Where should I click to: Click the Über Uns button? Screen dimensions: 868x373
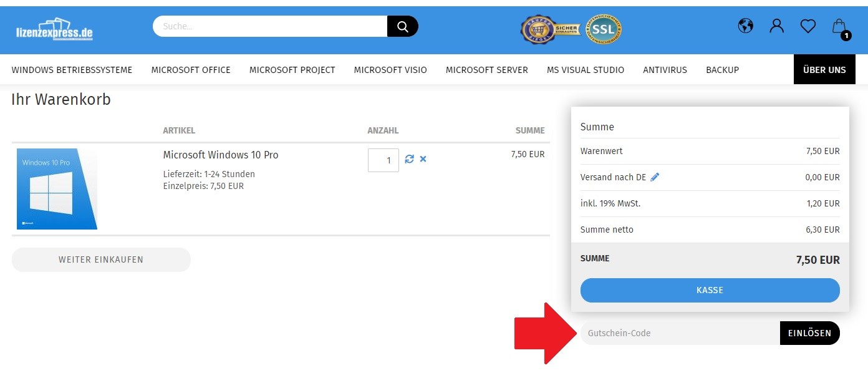(824, 69)
